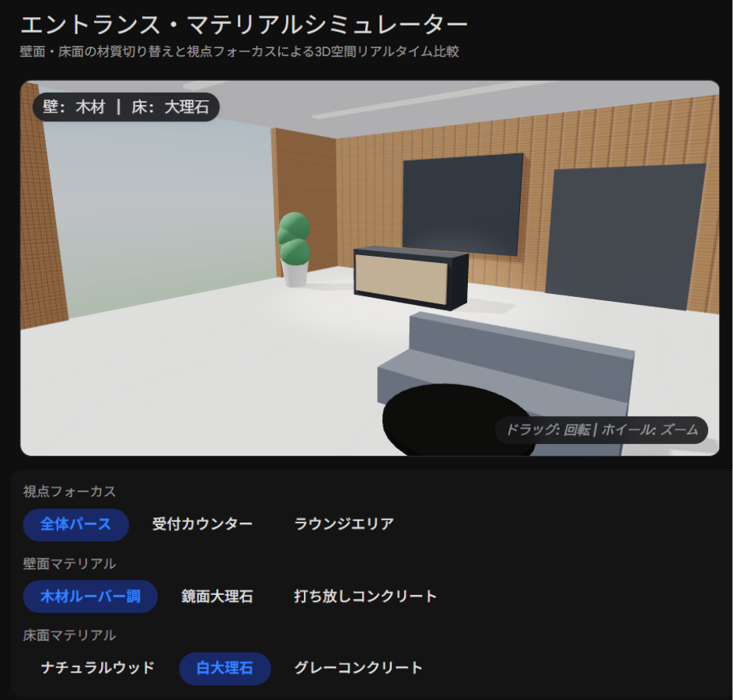Click the green plant in the 3D view
The image size is (733, 700).
(294, 249)
